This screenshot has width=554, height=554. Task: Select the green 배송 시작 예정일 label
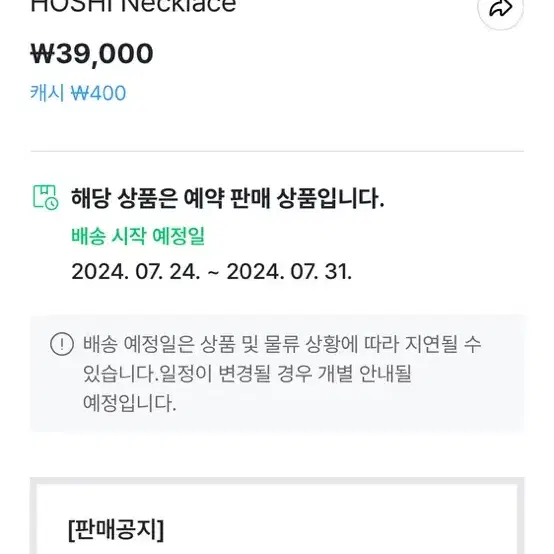click(138, 236)
